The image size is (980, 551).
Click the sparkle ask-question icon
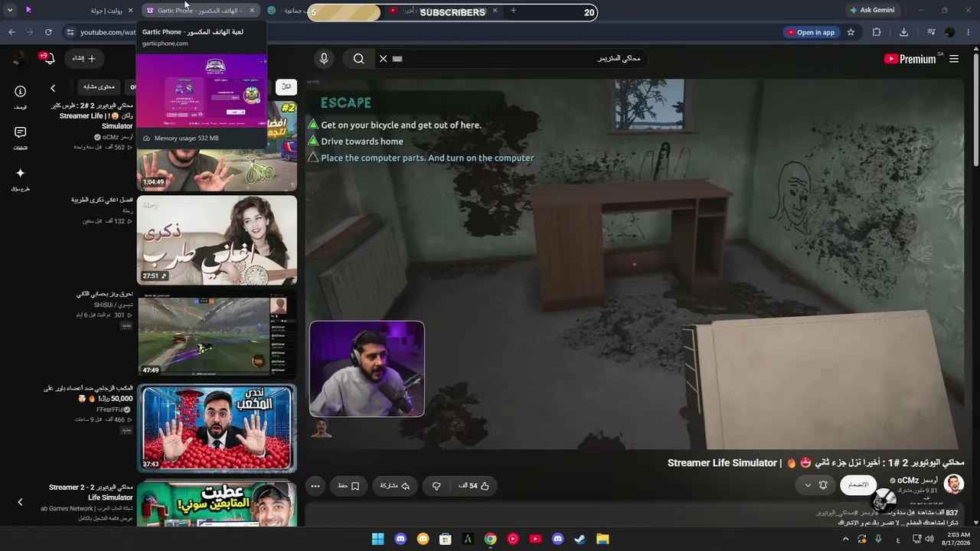pyautogui.click(x=21, y=173)
